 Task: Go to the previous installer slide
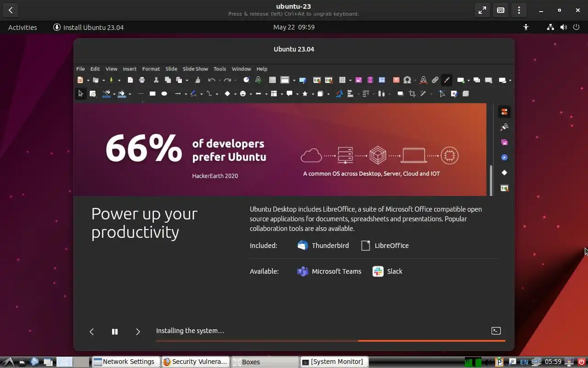[x=92, y=331]
